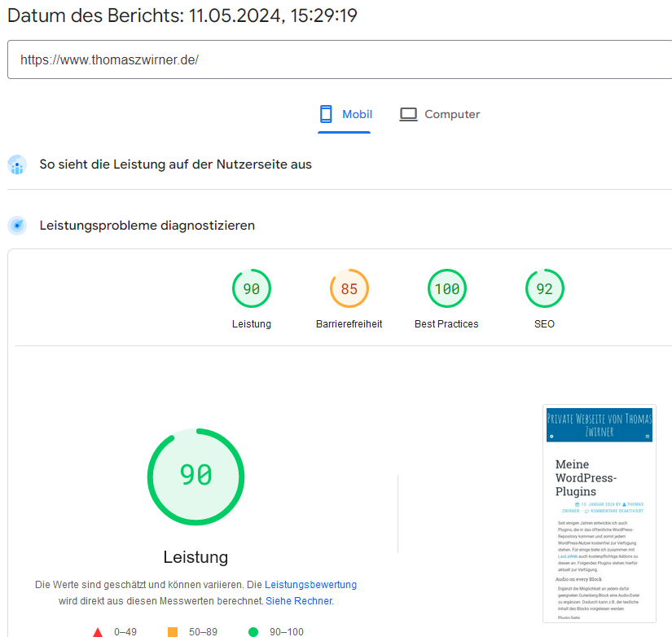Click the orange square 50–89 legend icon
This screenshot has width=672, height=637.
coord(173,631)
